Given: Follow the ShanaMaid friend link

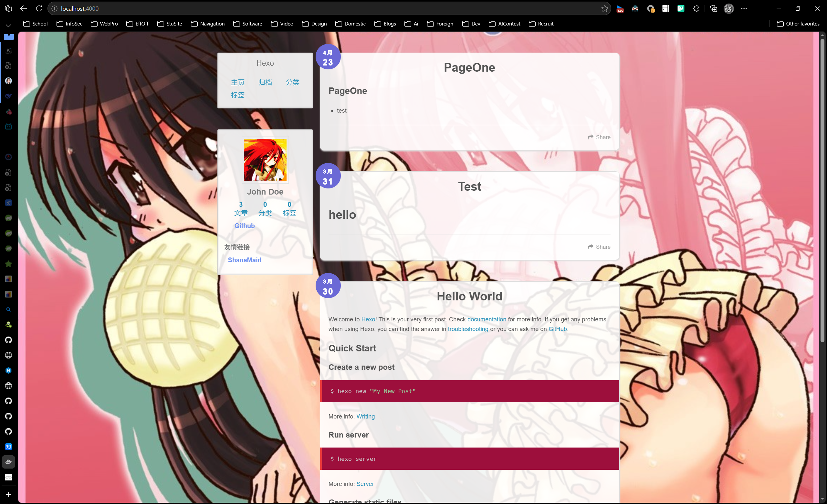Looking at the screenshot, I should pos(244,260).
